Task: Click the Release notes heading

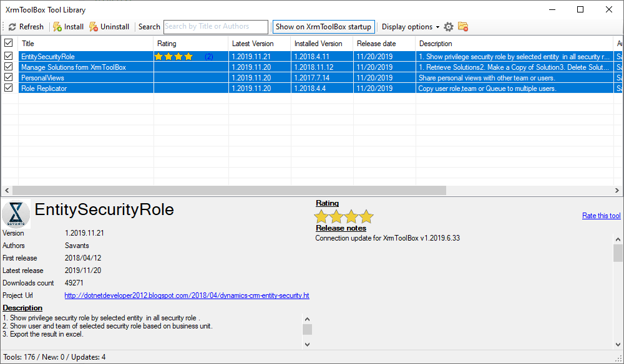Action: (x=341, y=228)
